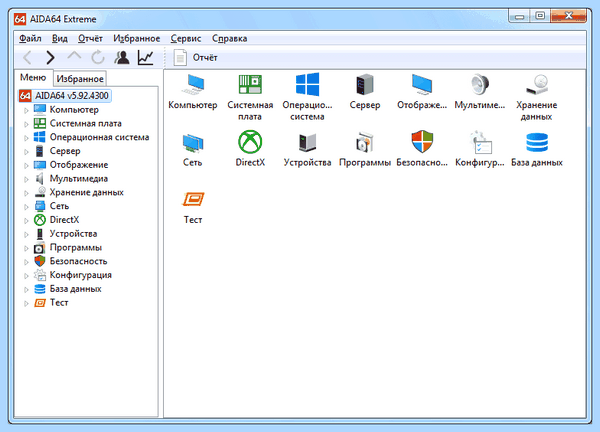Open the Отчёт menu in the menu bar
This screenshot has height=432, width=600.
[x=90, y=39]
